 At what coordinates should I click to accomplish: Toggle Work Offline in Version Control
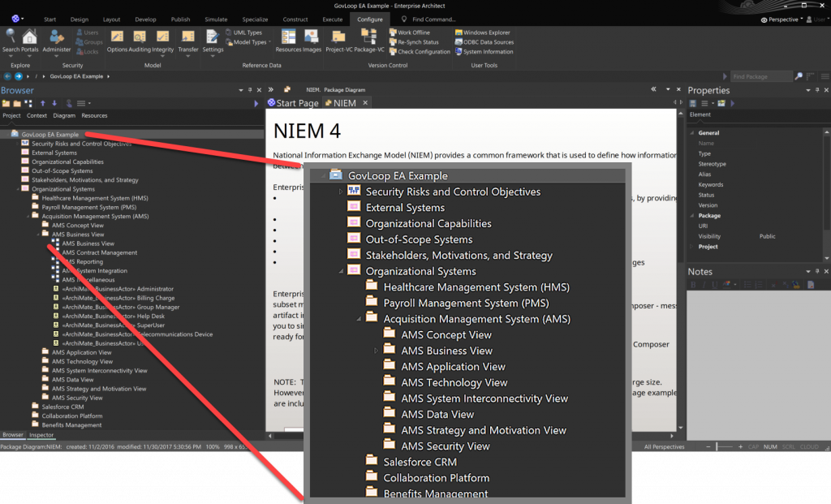pyautogui.click(x=410, y=32)
